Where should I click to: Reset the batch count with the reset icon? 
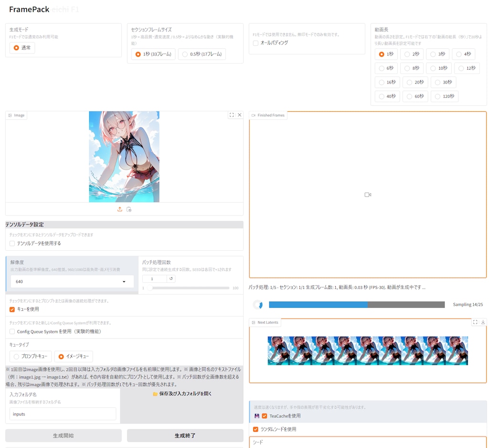tap(171, 278)
